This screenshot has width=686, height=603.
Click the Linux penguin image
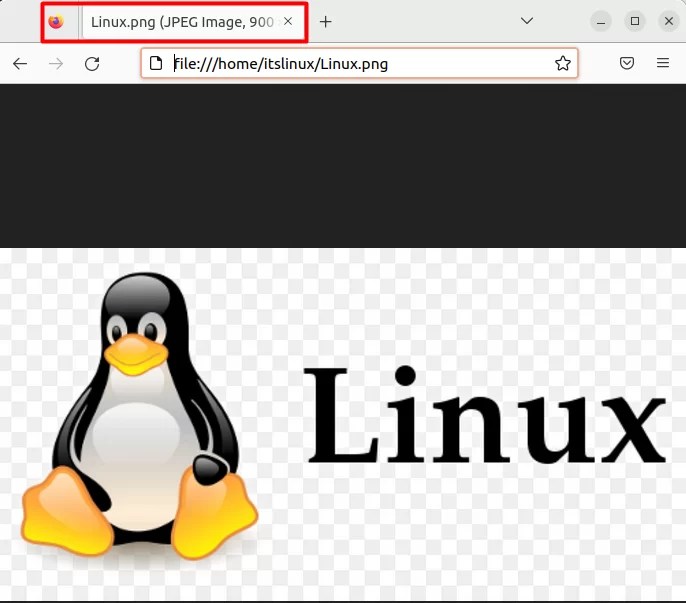[343, 424]
